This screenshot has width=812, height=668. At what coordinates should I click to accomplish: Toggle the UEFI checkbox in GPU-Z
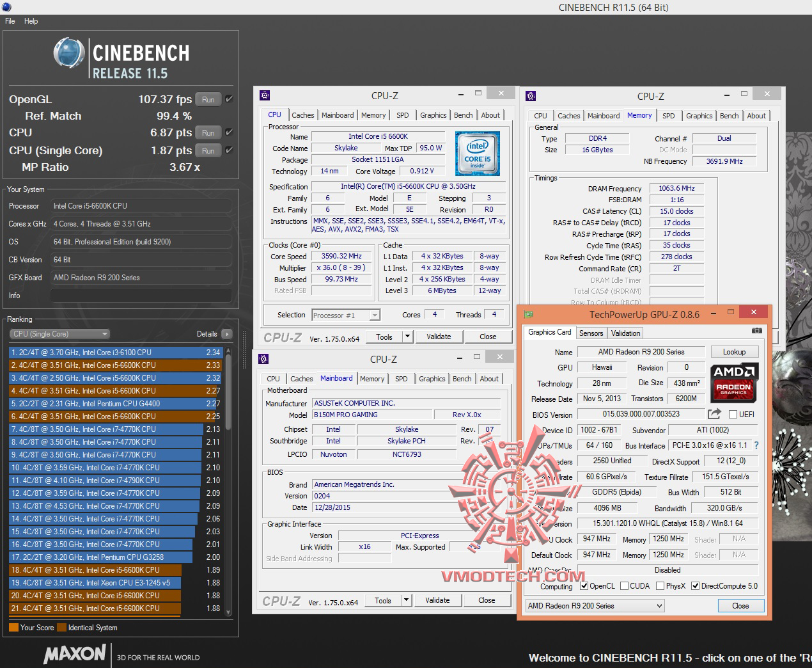(x=733, y=415)
